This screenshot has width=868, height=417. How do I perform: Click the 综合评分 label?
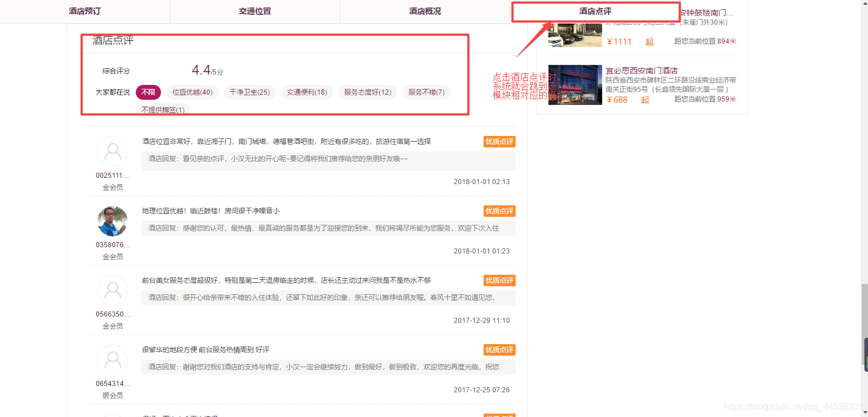(116, 71)
